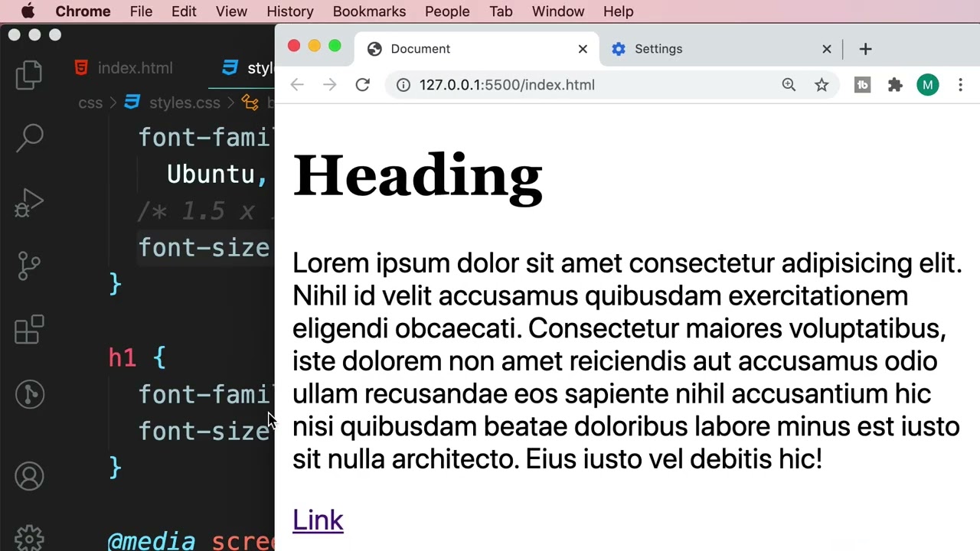980x551 pixels.
Task: Open the Chrome three-dot menu
Action: (960, 85)
